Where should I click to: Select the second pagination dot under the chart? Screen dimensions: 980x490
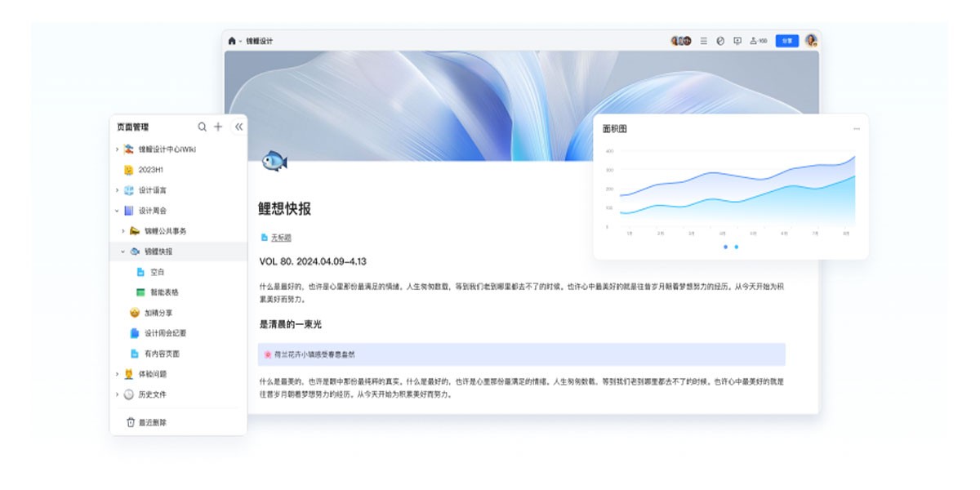point(736,247)
